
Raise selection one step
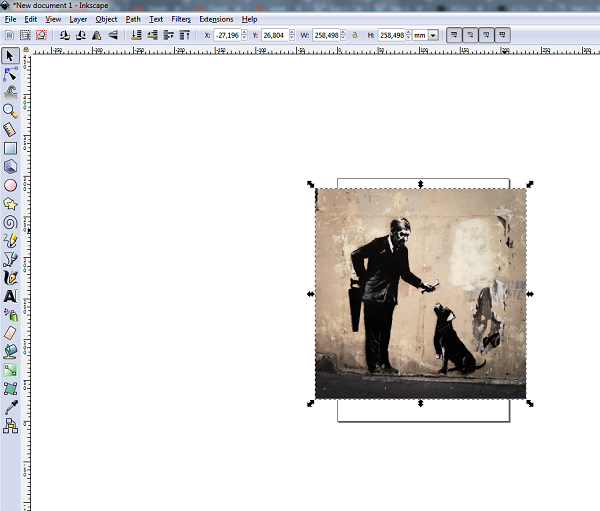(168, 35)
